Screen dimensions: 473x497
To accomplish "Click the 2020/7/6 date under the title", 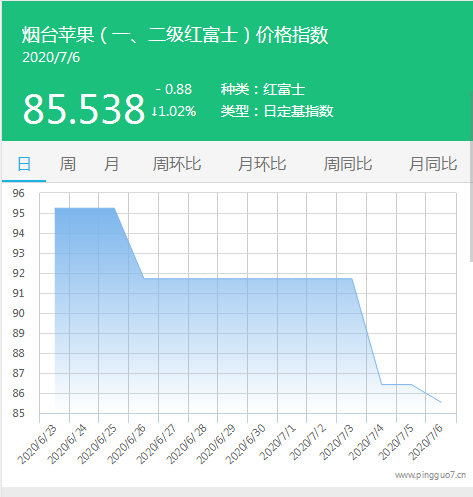I will click(x=51, y=57).
